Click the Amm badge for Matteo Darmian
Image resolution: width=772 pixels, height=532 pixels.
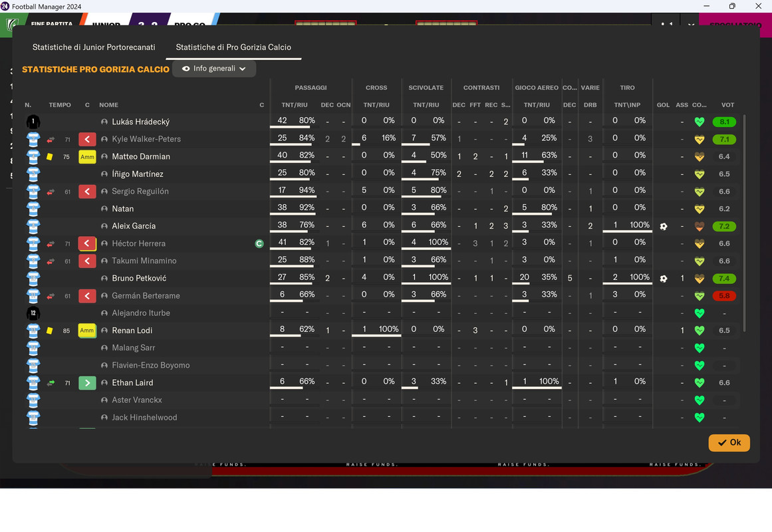(87, 157)
